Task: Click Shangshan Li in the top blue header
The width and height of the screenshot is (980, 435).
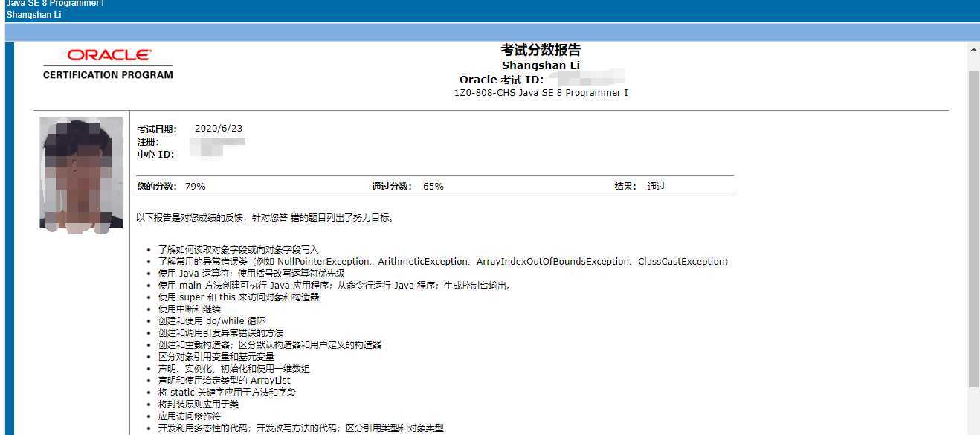Action: click(x=33, y=14)
